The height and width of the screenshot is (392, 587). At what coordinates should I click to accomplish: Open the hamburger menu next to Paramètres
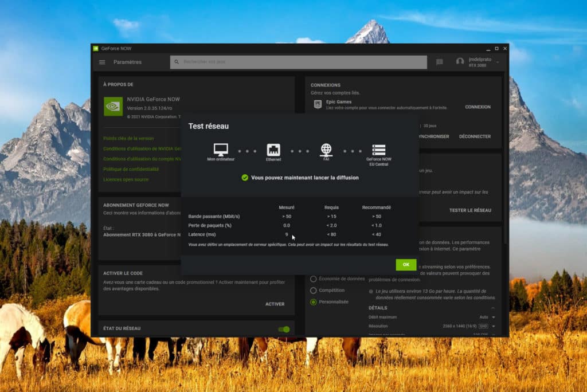pyautogui.click(x=102, y=62)
